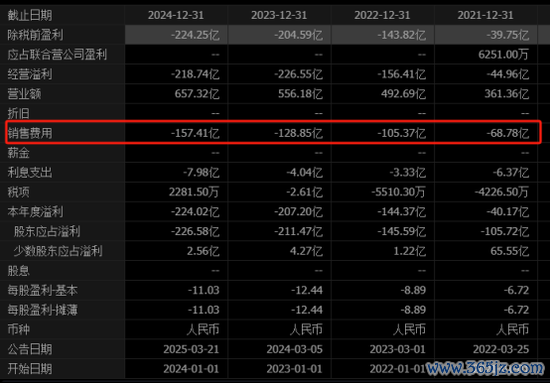The image size is (550, 383).
Task: Select the 2021-12-31 column header
Action: click(485, 15)
